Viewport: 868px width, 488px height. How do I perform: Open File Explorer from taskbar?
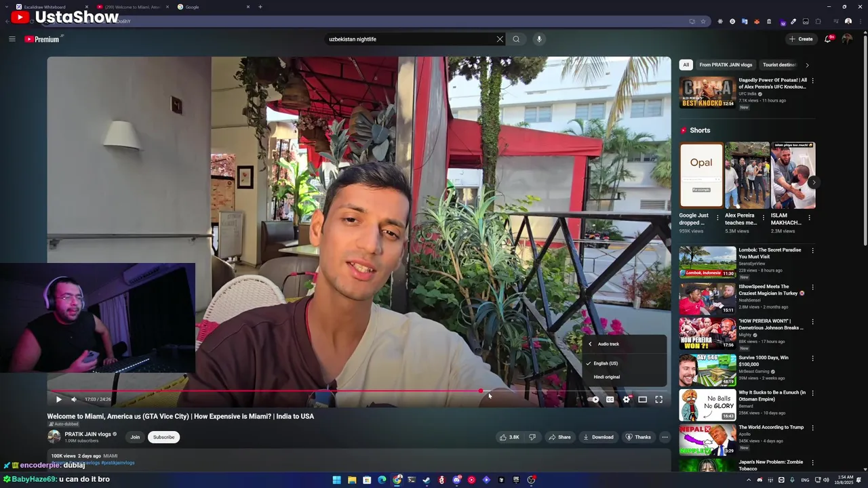pyautogui.click(x=352, y=480)
